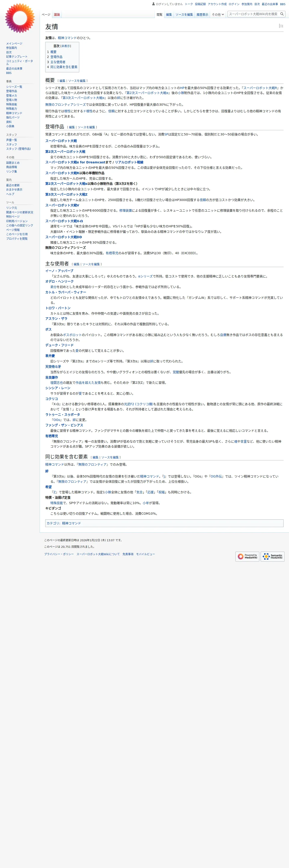Click the Powered by MediaWiki badge

247,556
